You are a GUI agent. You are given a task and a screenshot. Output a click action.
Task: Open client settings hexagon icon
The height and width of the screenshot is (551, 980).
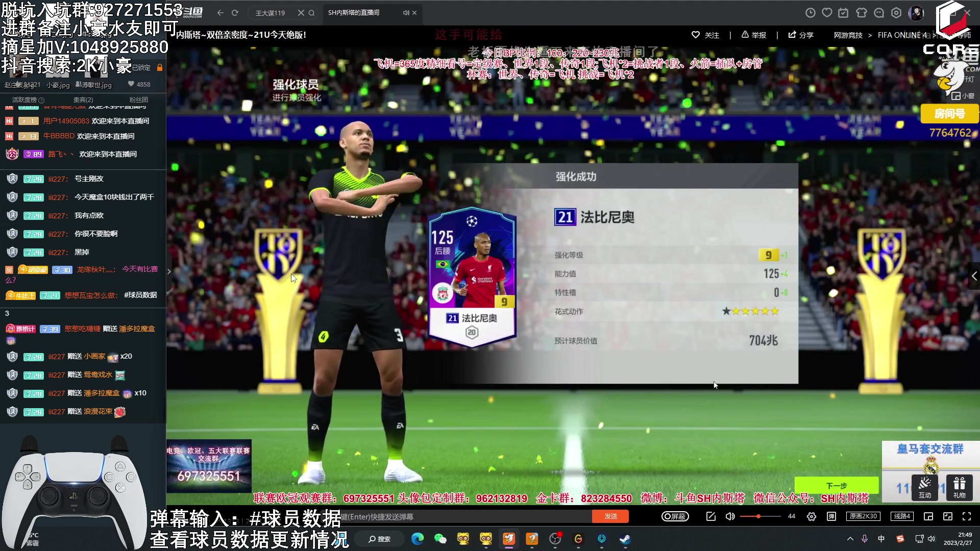(896, 13)
